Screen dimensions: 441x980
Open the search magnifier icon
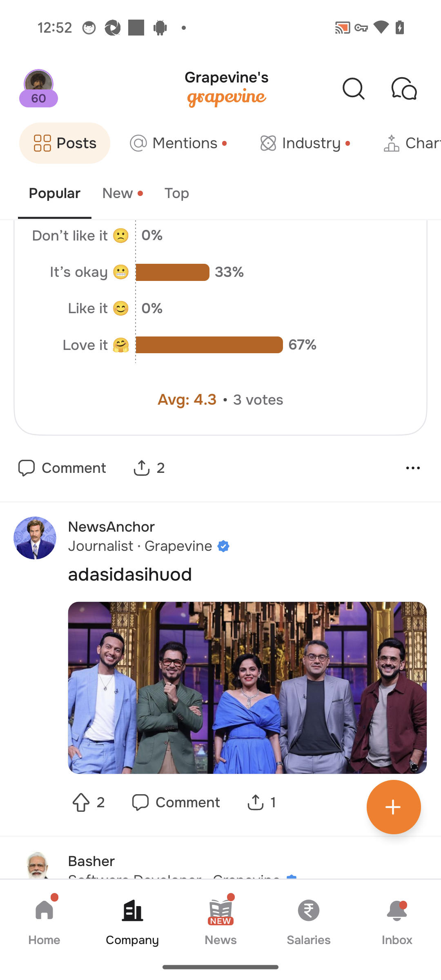[353, 89]
